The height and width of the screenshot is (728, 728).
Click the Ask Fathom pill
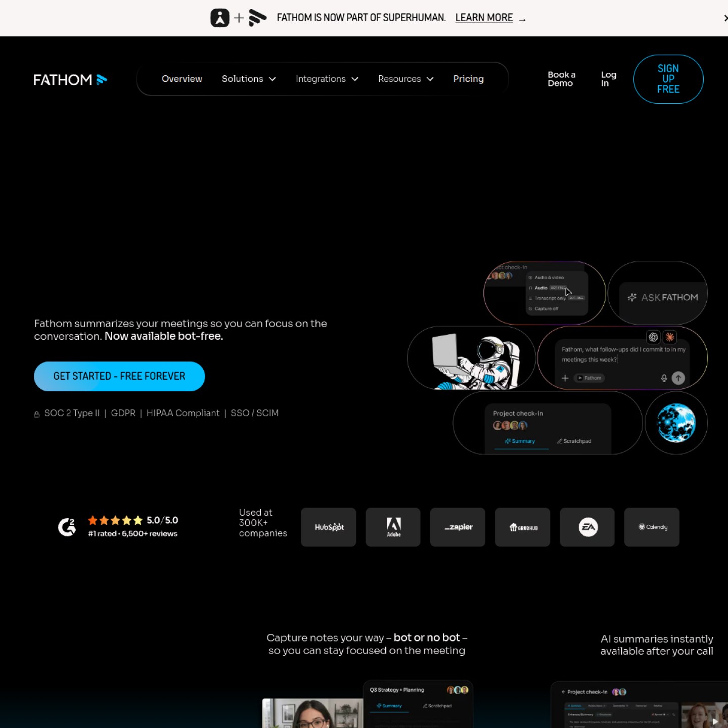coord(658,293)
